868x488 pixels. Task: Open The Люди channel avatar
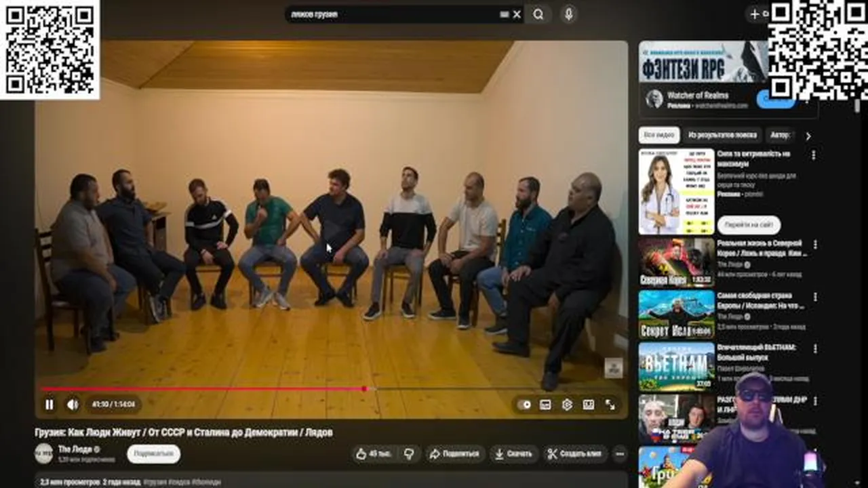tap(43, 453)
